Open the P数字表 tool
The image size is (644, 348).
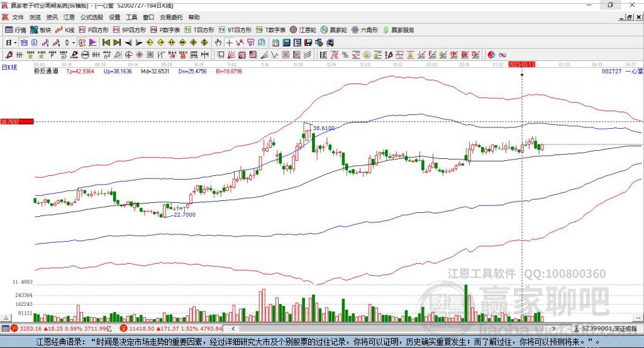(165, 30)
